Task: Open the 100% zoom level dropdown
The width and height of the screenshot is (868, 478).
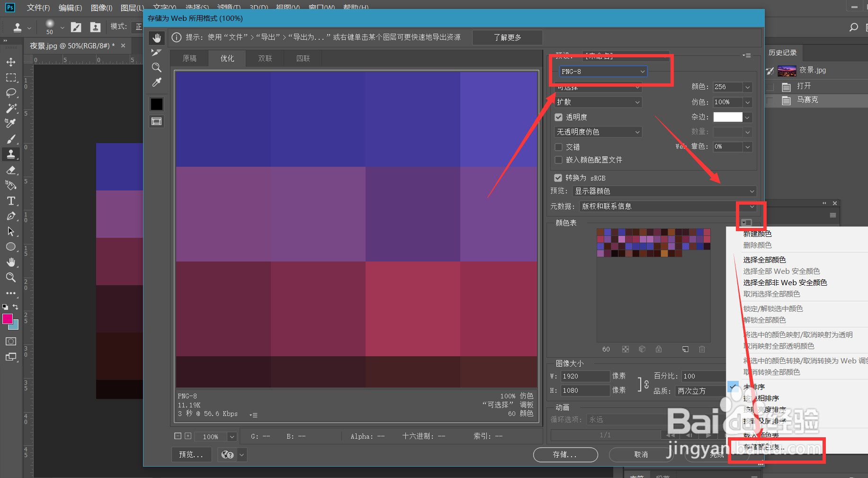Action: [x=232, y=436]
